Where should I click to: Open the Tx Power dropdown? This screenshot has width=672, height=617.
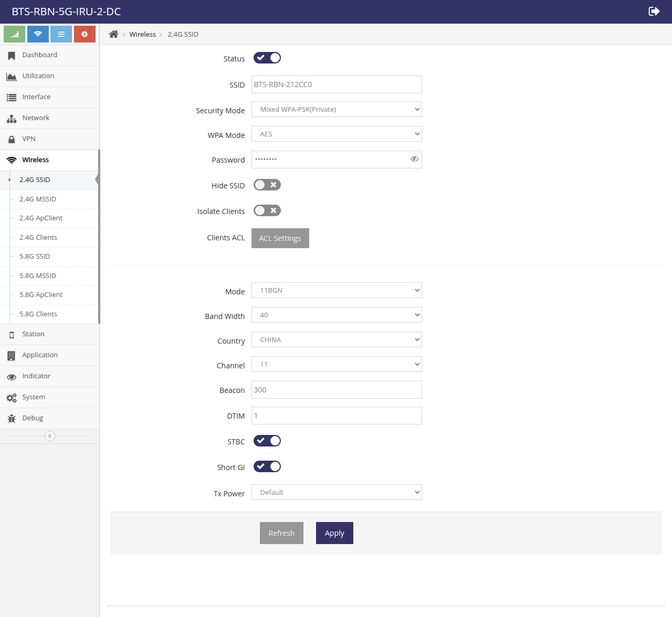point(337,492)
